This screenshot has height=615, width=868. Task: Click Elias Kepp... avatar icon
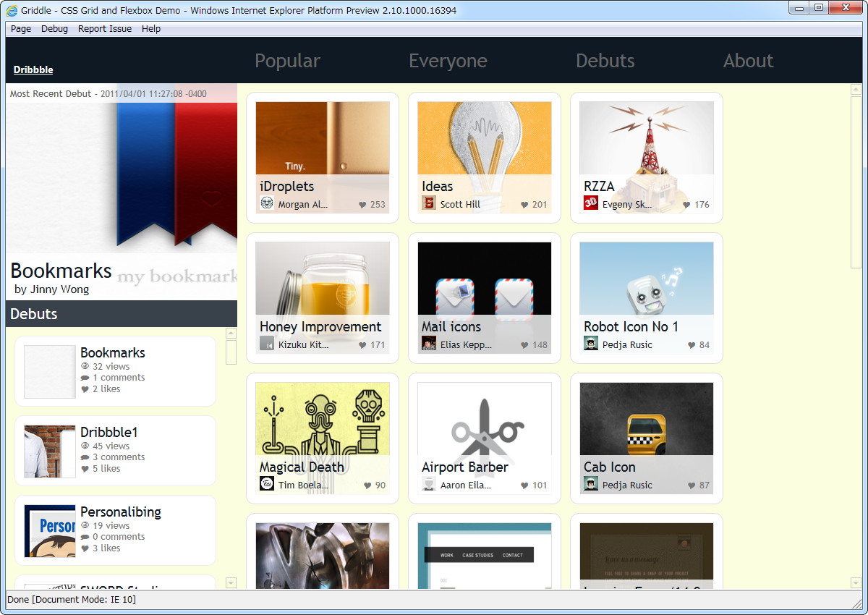[x=429, y=344]
